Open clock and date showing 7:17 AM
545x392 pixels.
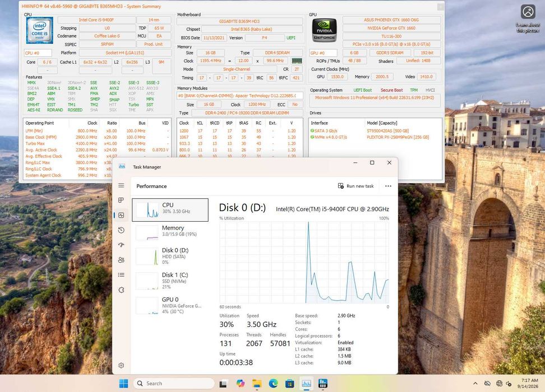pos(528,383)
